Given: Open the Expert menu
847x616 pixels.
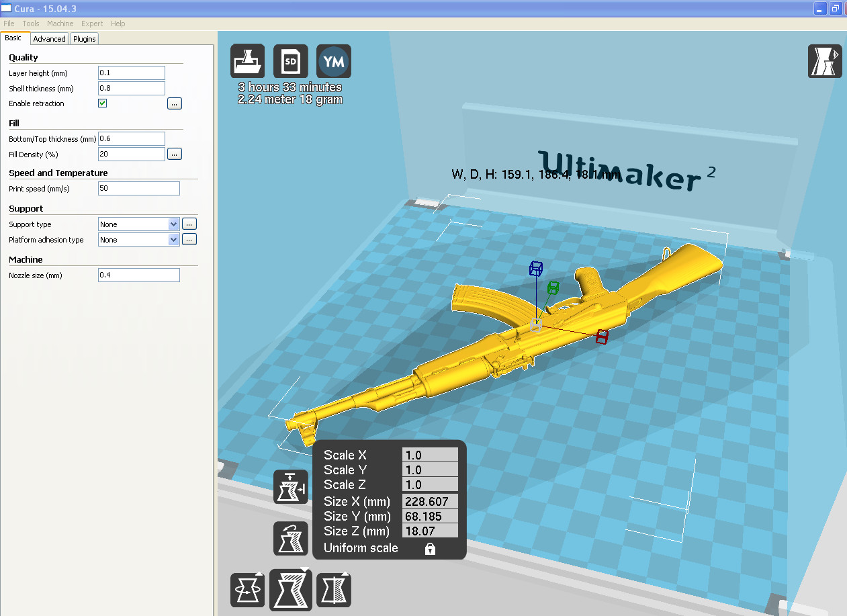Looking at the screenshot, I should (x=92, y=24).
